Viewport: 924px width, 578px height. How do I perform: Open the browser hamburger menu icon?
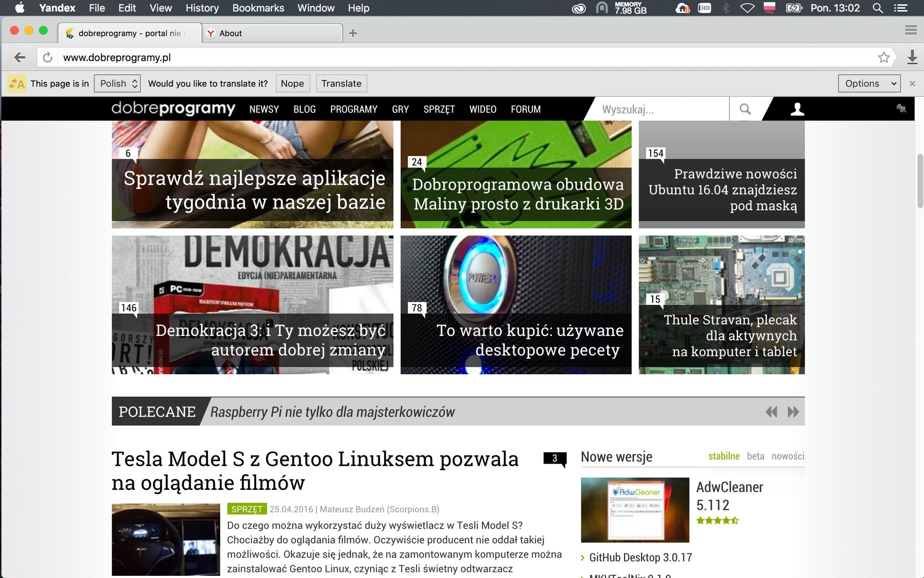[x=911, y=31]
